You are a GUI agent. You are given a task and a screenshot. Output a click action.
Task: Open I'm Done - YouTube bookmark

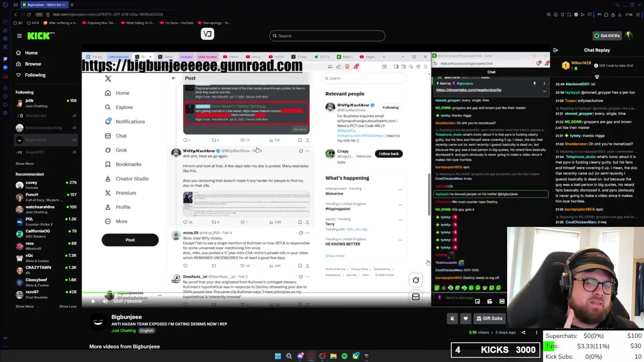click(x=176, y=23)
